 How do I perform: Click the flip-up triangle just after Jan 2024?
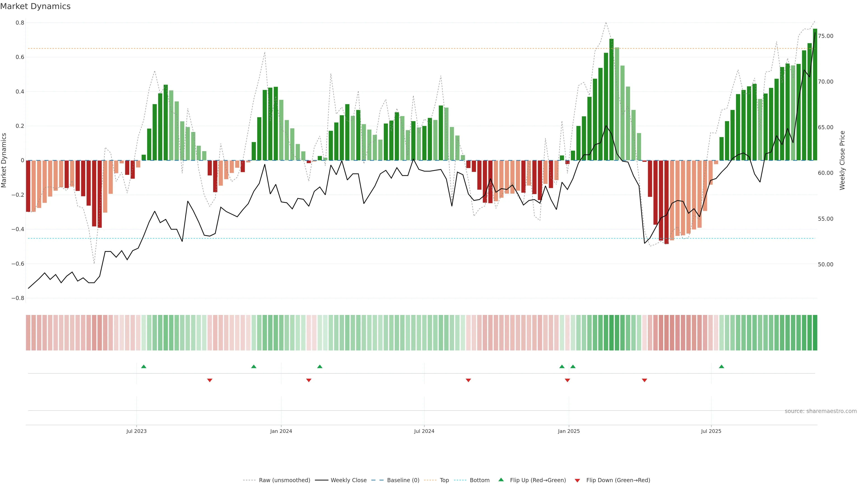320,366
